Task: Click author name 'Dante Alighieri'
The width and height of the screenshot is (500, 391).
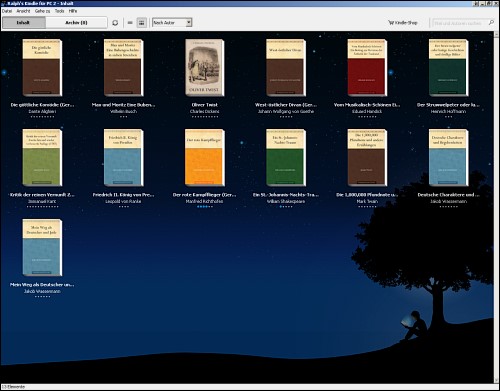Action: [x=42, y=111]
